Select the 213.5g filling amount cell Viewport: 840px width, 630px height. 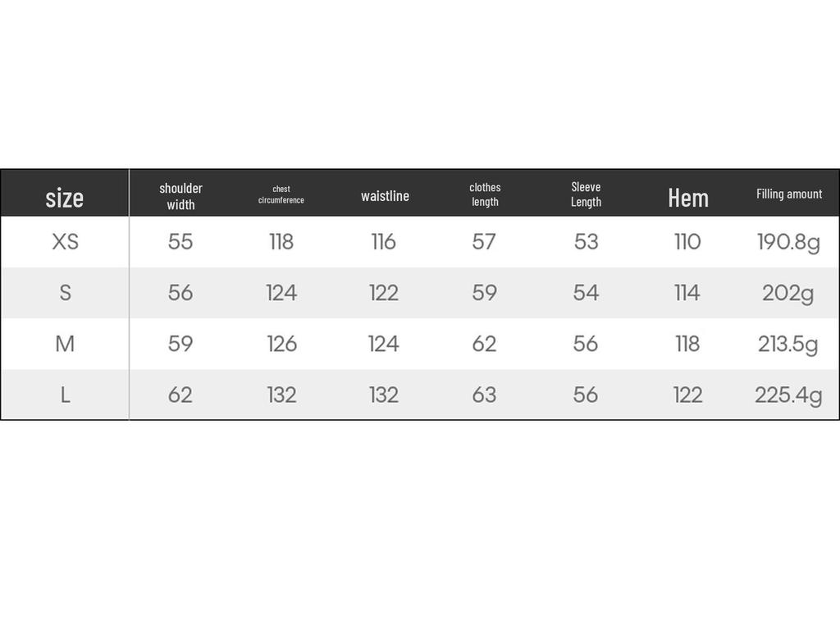point(788,344)
